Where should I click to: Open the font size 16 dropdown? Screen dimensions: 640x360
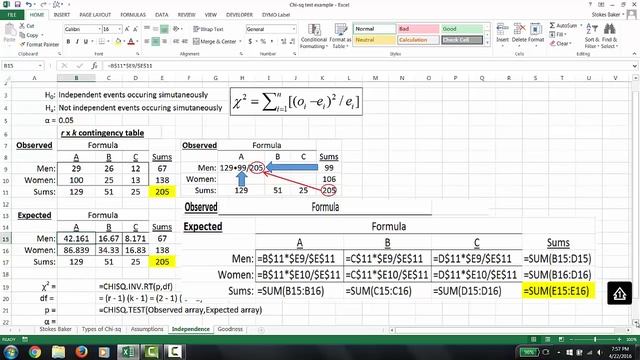pyautogui.click(x=119, y=29)
